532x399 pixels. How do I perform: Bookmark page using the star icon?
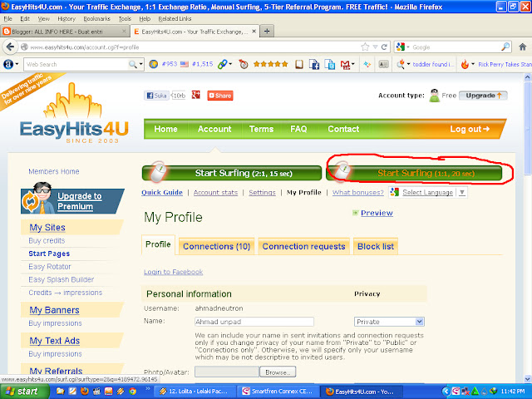pyautogui.click(x=365, y=47)
